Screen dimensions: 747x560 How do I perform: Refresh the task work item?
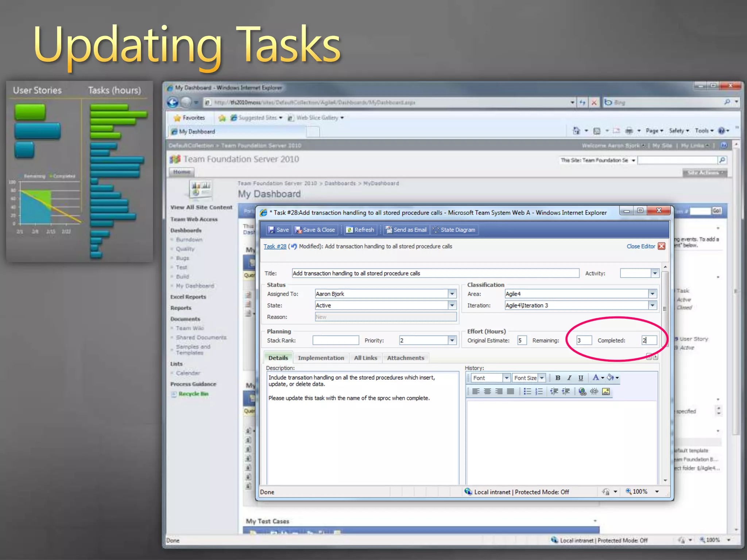[360, 230]
